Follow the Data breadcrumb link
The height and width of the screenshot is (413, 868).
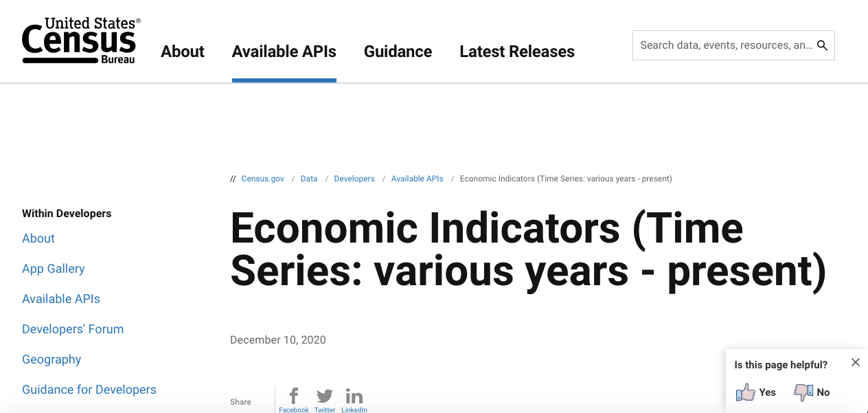tap(309, 179)
